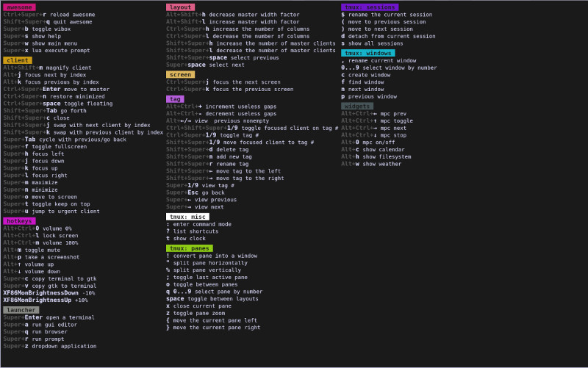Click 'decrease master width factor' line
This screenshot has width=588, height=368.
(x=233, y=15)
